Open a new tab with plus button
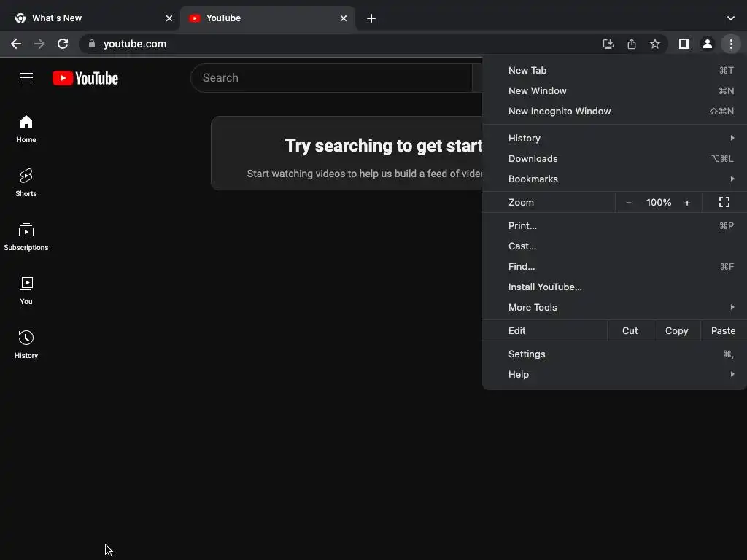 click(371, 18)
